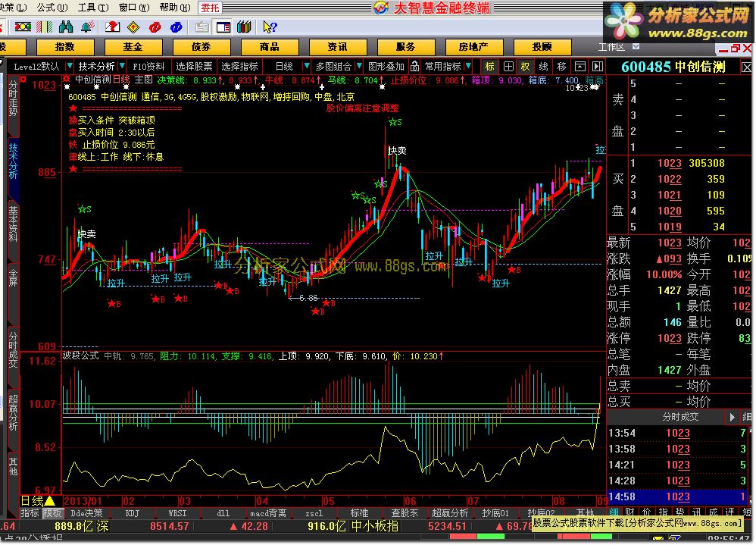Image resolution: width=756 pixels, height=545 pixels.
Task: Select the 查股东 tab
Action: click(x=405, y=513)
